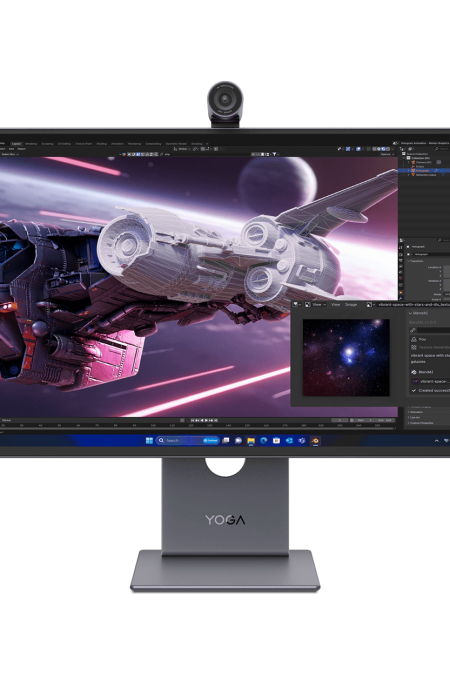Open the Windows Start menu
The image size is (450, 675).
click(x=149, y=440)
